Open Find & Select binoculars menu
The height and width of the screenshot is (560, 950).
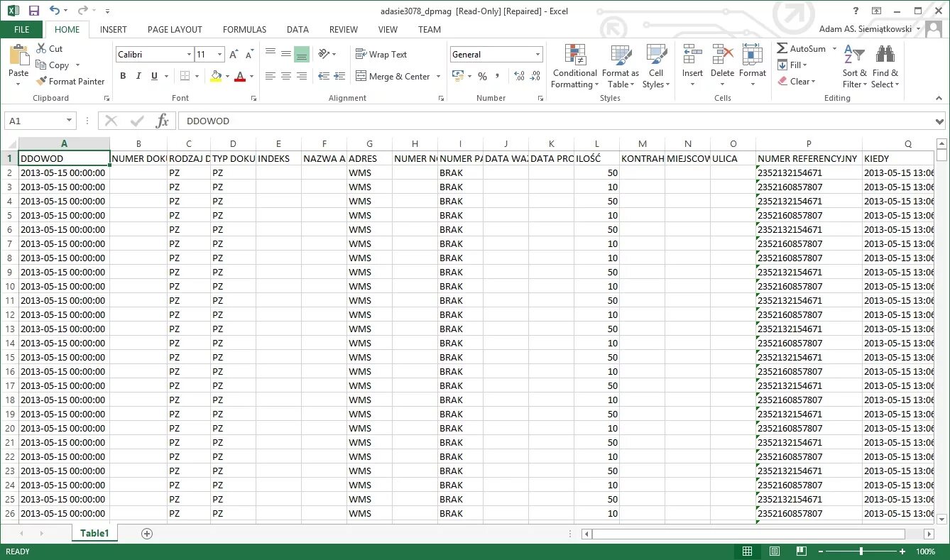[x=885, y=67]
